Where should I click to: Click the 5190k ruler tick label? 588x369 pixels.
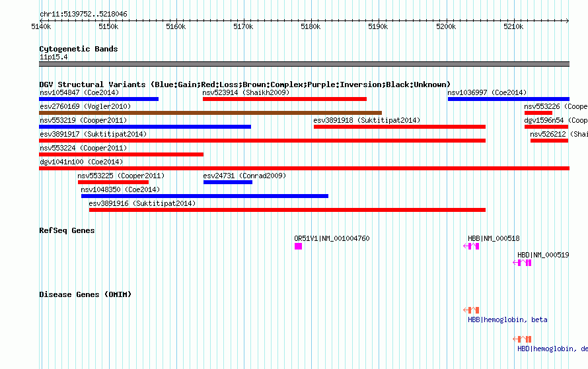378,26
